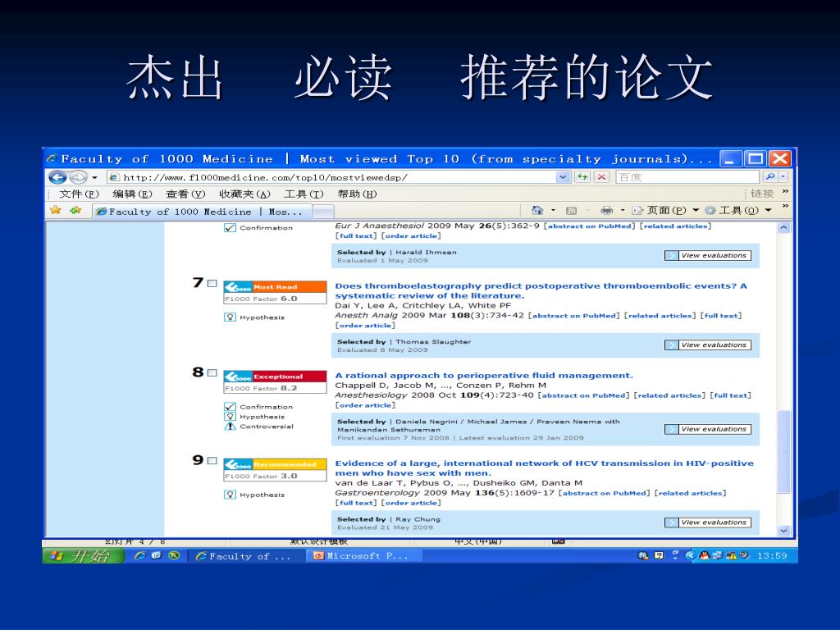This screenshot has width=840, height=630.
Task: Tick the checkbox beside article 8
Action: [x=212, y=373]
